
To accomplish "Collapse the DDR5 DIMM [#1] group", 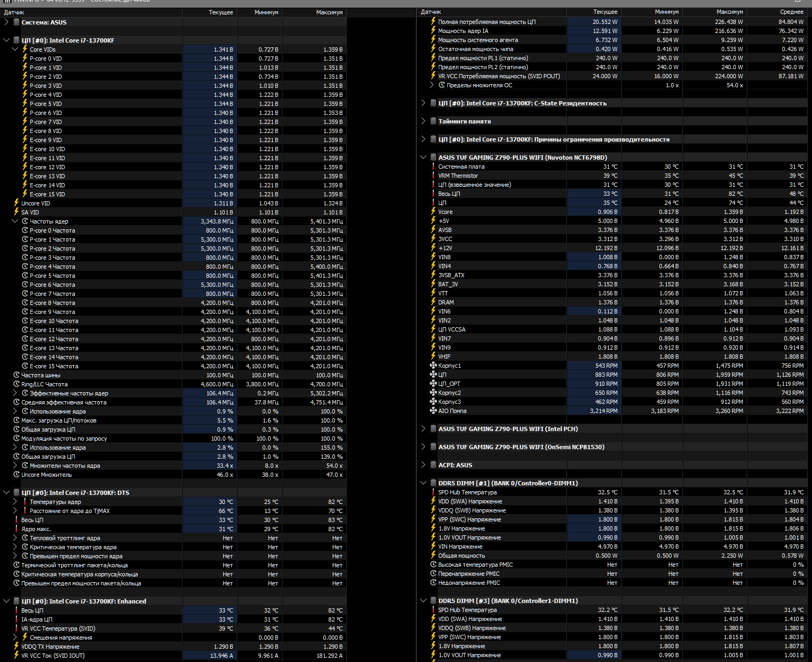I will pyautogui.click(x=423, y=483).
